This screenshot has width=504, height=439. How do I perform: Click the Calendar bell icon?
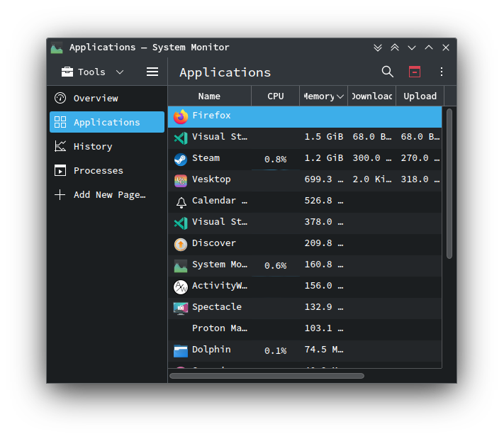click(x=181, y=202)
